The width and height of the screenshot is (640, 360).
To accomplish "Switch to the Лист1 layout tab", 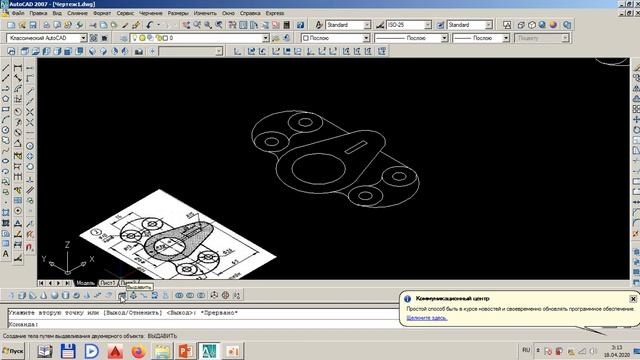I will (x=108, y=283).
